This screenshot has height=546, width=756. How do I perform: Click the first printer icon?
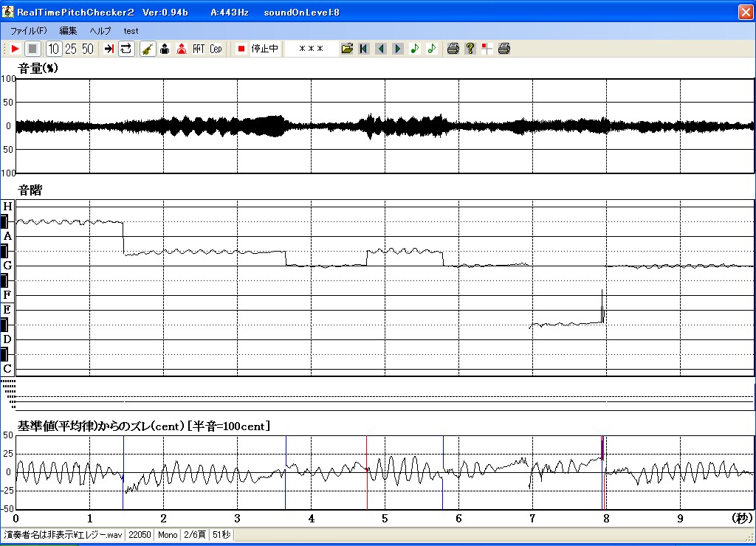tap(453, 49)
